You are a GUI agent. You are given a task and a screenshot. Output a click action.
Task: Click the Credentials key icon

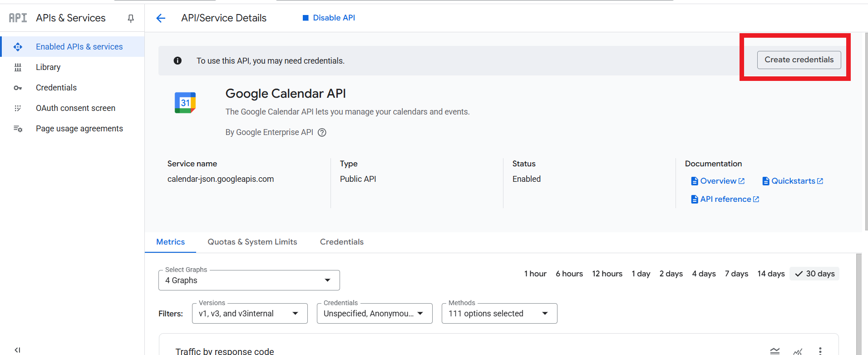18,88
